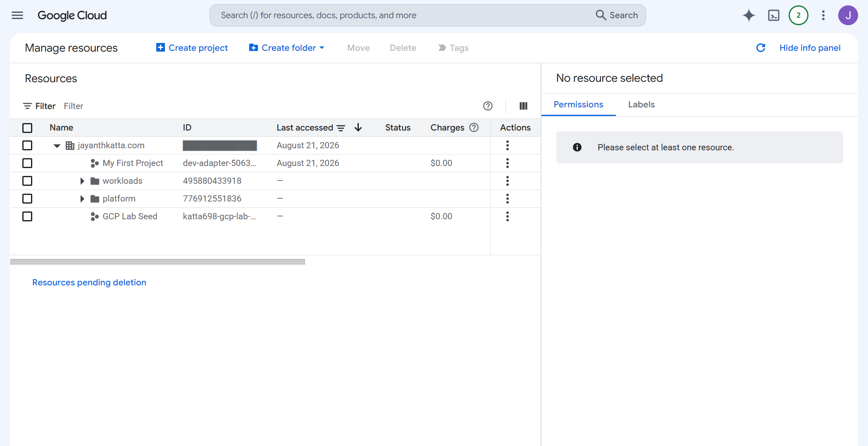The width and height of the screenshot is (868, 446).
Task: Click the folder icon of platform
Action: point(95,199)
